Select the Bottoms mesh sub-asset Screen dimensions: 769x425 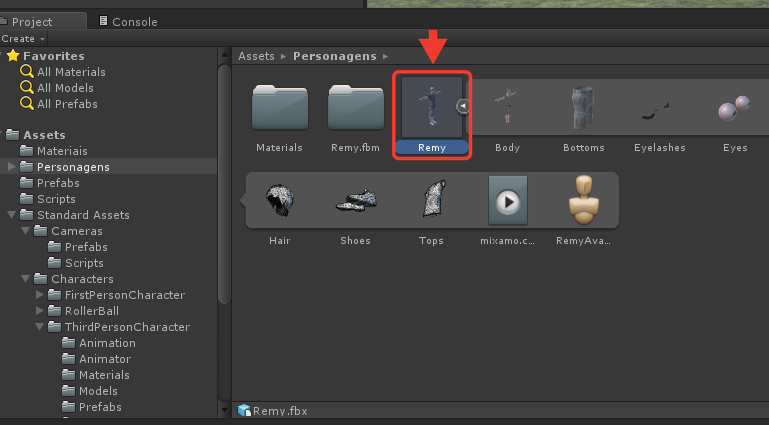(x=583, y=107)
